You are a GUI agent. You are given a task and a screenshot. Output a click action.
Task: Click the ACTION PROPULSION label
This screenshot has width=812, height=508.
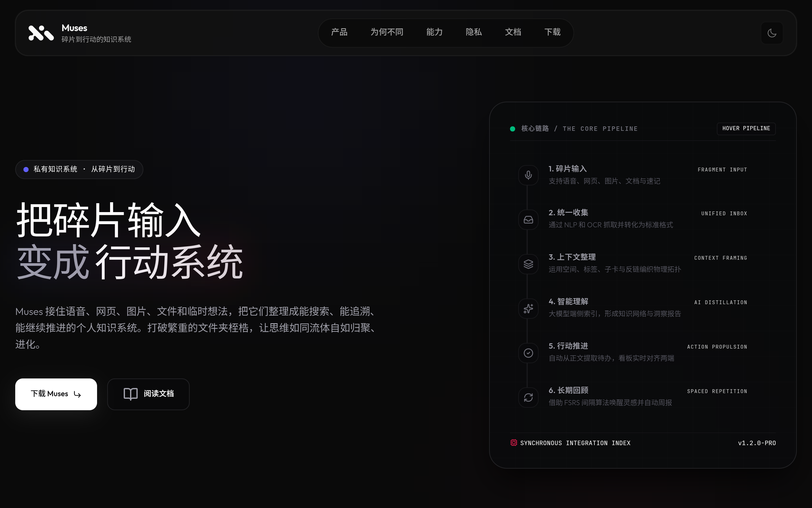[x=717, y=347]
